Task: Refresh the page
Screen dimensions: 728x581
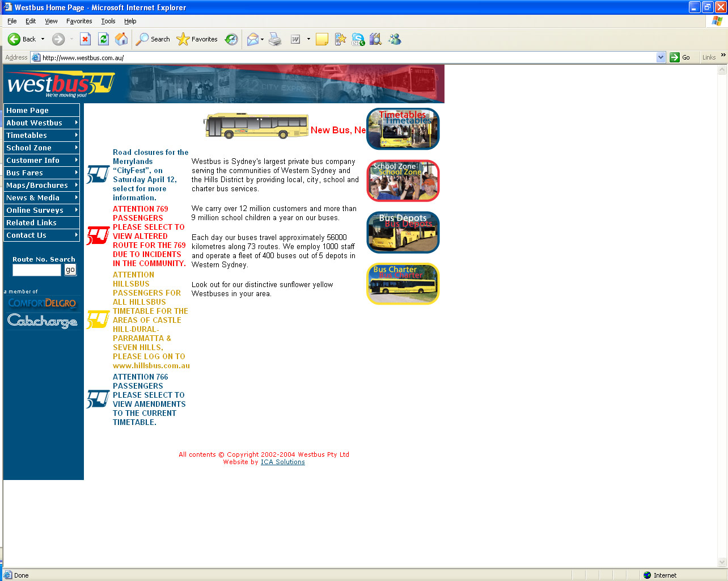Action: coord(103,39)
